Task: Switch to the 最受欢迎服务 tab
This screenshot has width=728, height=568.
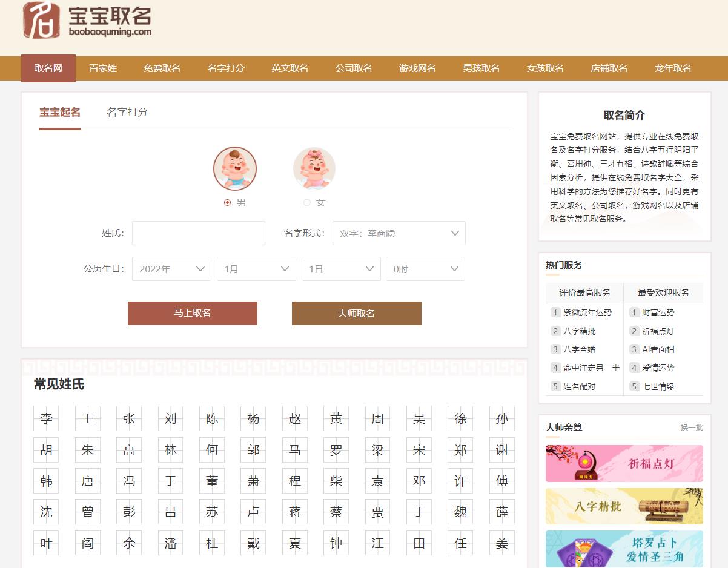Action: [x=664, y=292]
